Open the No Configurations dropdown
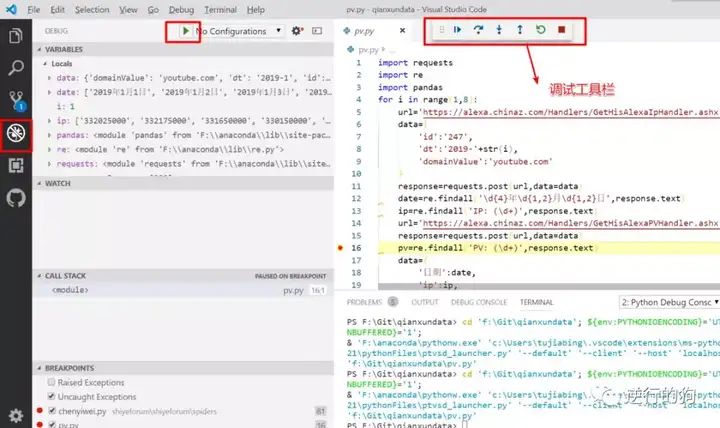 point(238,31)
